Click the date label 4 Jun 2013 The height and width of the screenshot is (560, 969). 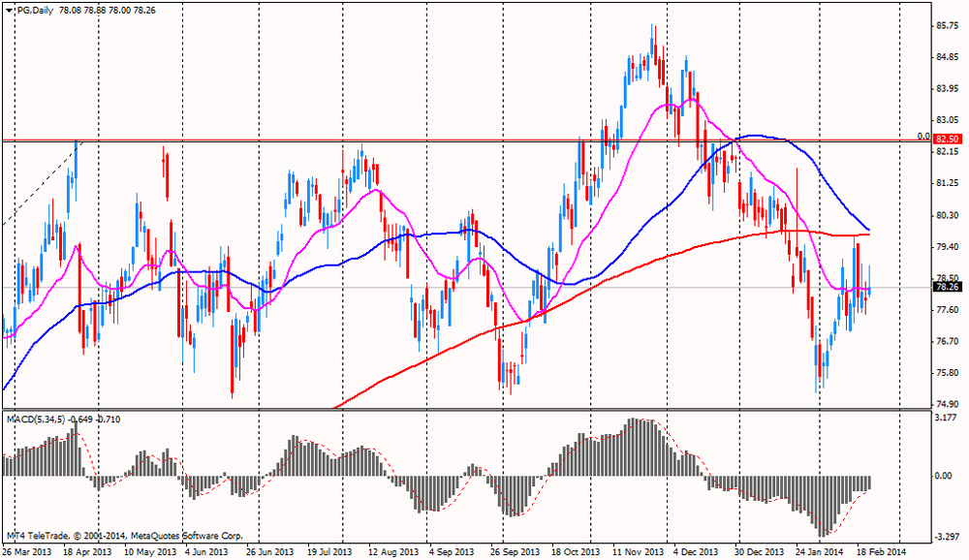point(206,551)
